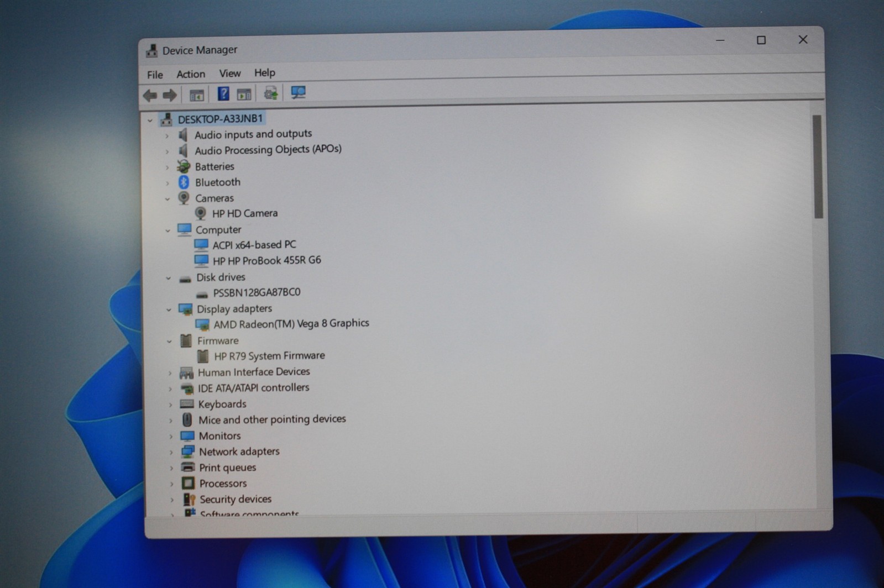The width and height of the screenshot is (884, 588).
Task: Collapse the Firmware category
Action: (169, 342)
